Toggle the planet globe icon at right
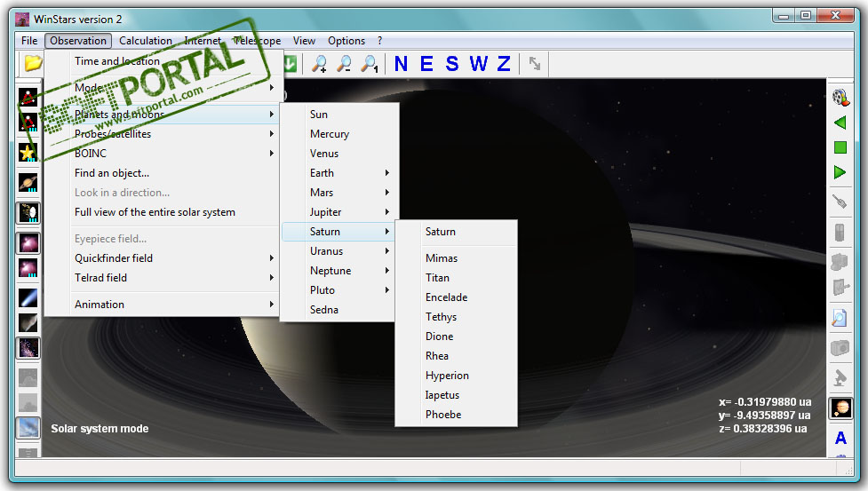 click(x=840, y=408)
